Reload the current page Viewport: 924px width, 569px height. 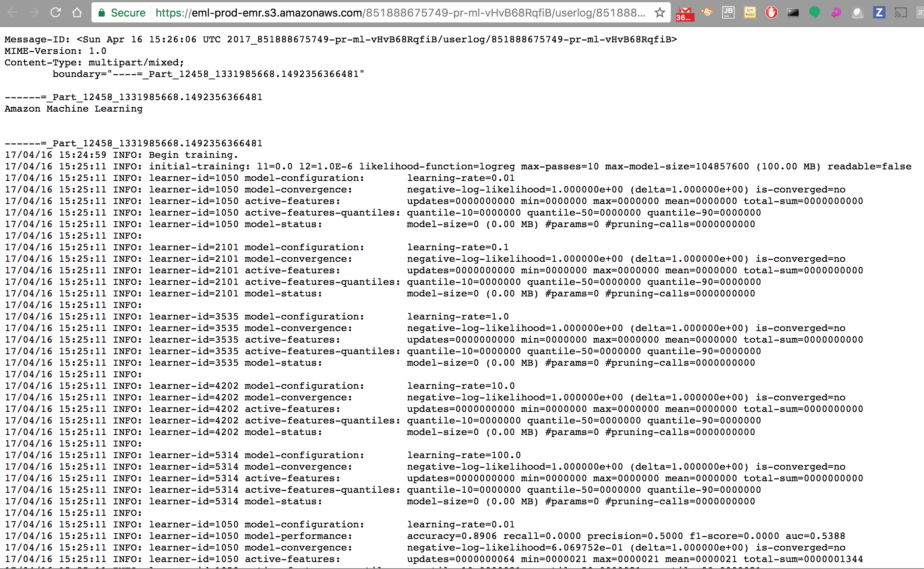pos(56,13)
